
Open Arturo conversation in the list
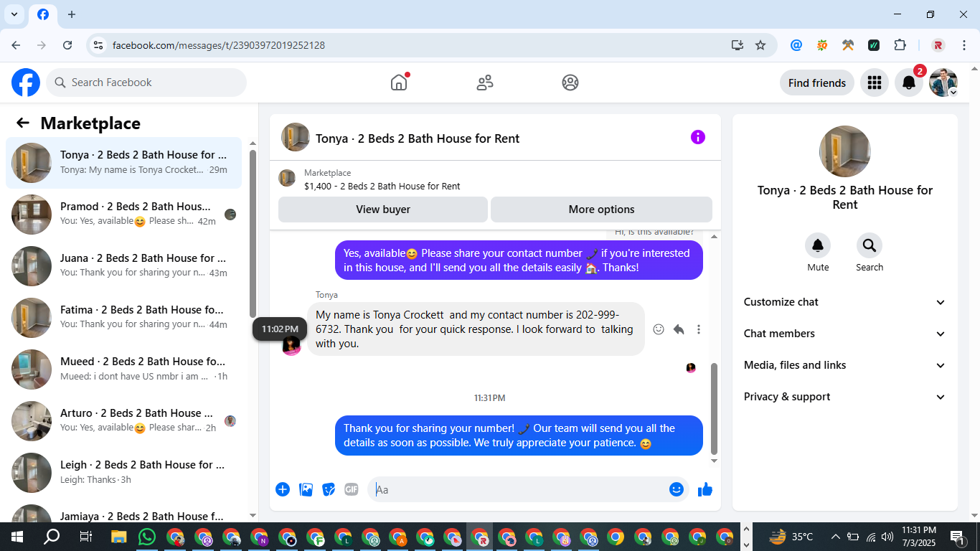(123, 421)
